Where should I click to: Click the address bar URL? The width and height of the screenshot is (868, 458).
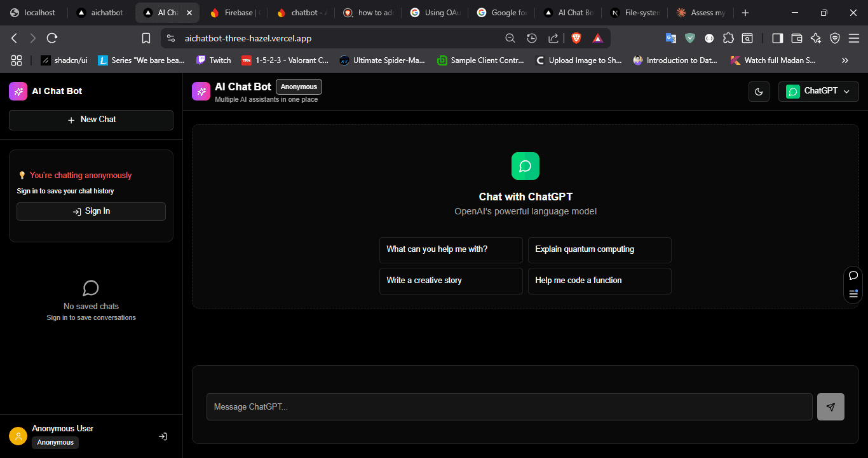pyautogui.click(x=248, y=38)
